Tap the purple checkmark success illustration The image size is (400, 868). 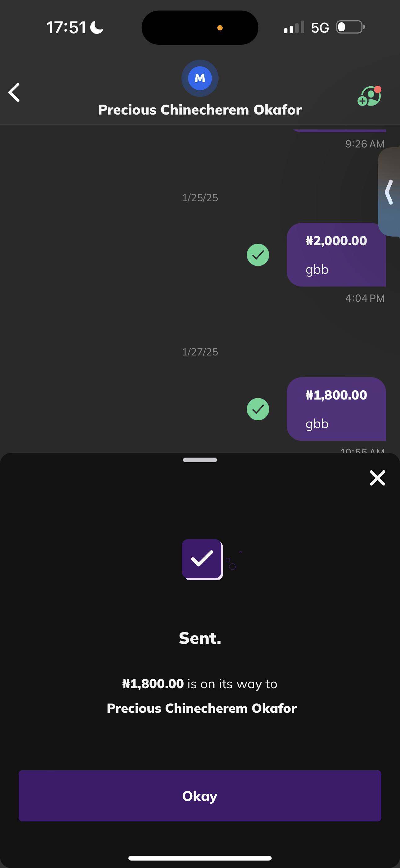[202, 559]
